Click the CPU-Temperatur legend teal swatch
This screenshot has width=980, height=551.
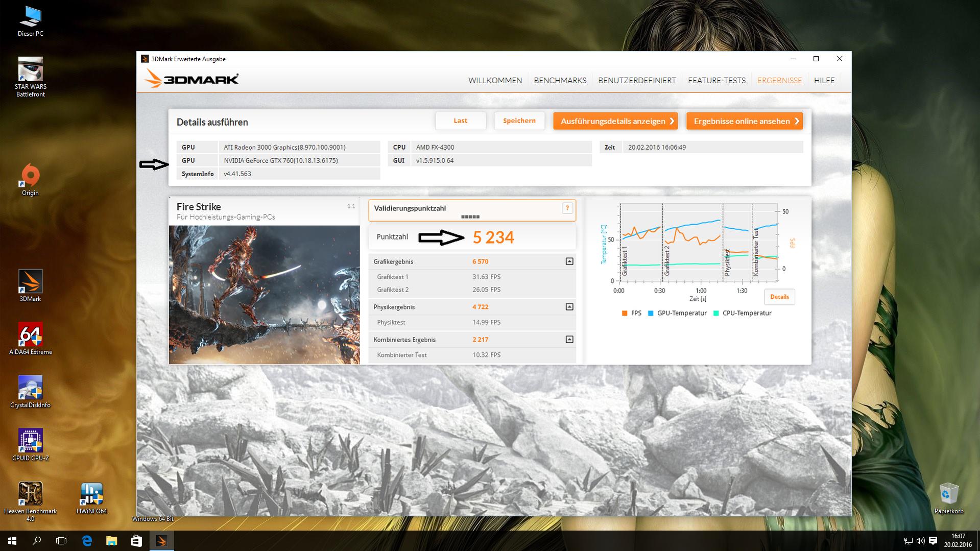pyautogui.click(x=716, y=313)
